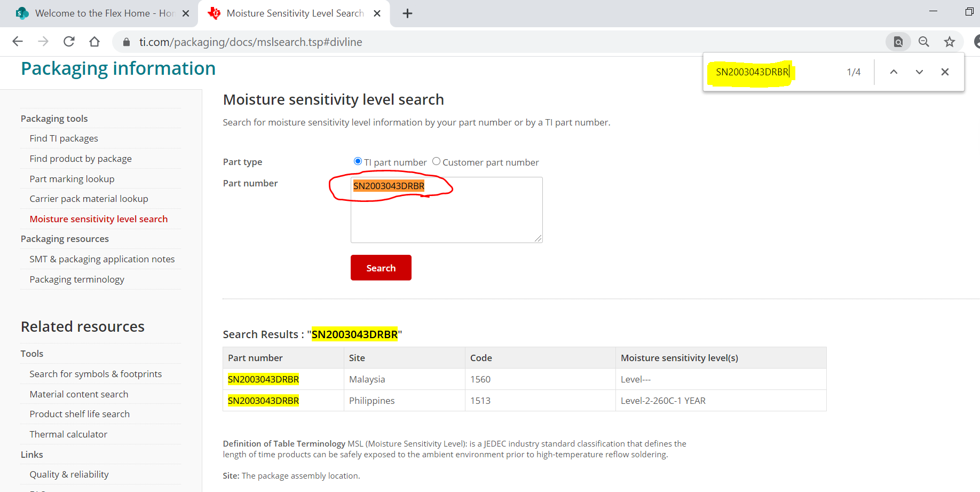Click the Related resources heading
This screenshot has width=980, height=492.
pos(83,326)
